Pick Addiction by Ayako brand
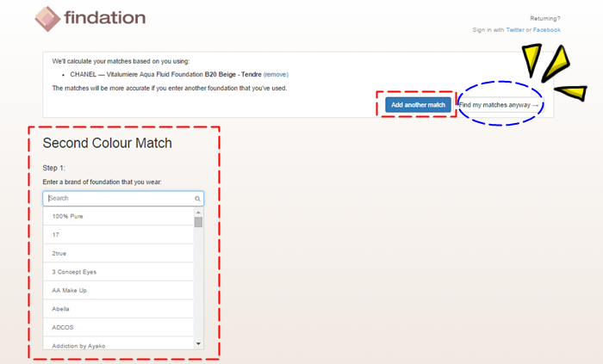Screen dimensions: 603x364 (118, 343)
